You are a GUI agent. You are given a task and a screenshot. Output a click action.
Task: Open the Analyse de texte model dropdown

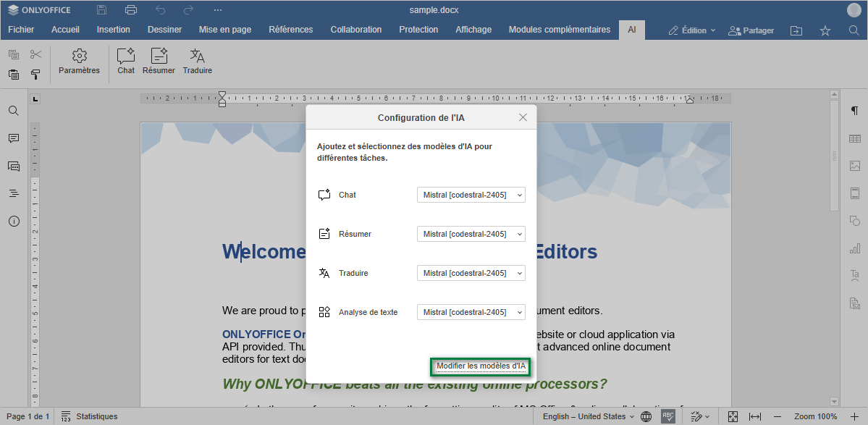pos(471,312)
